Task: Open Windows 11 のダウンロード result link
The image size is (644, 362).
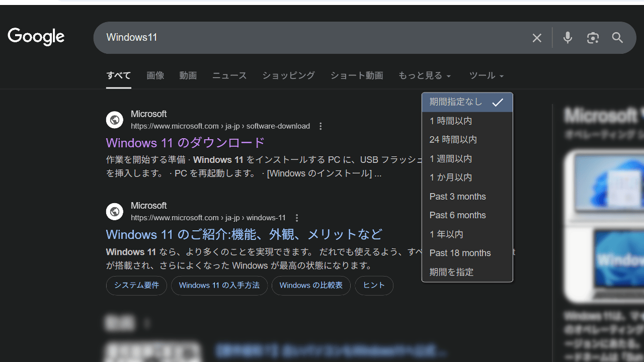Action: 185,143
